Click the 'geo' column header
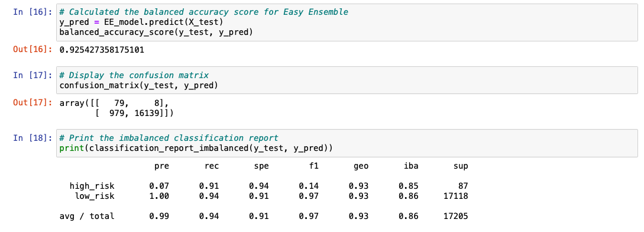 pyautogui.click(x=361, y=166)
